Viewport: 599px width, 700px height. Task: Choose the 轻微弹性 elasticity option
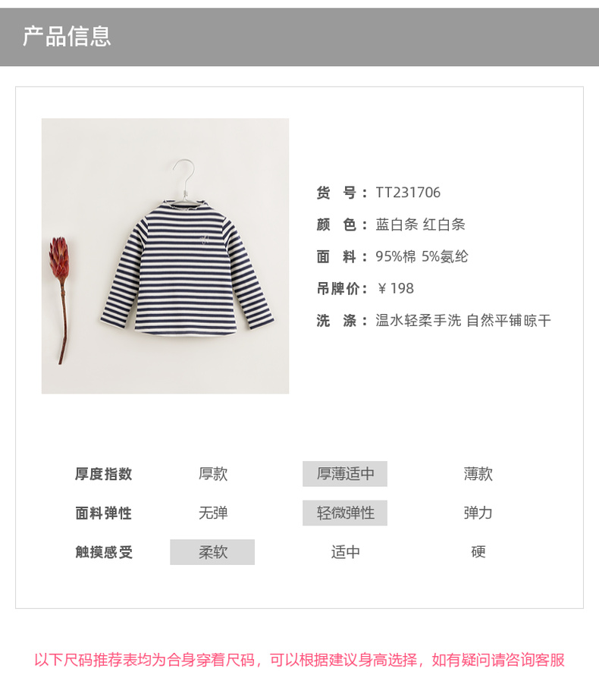[x=345, y=513]
